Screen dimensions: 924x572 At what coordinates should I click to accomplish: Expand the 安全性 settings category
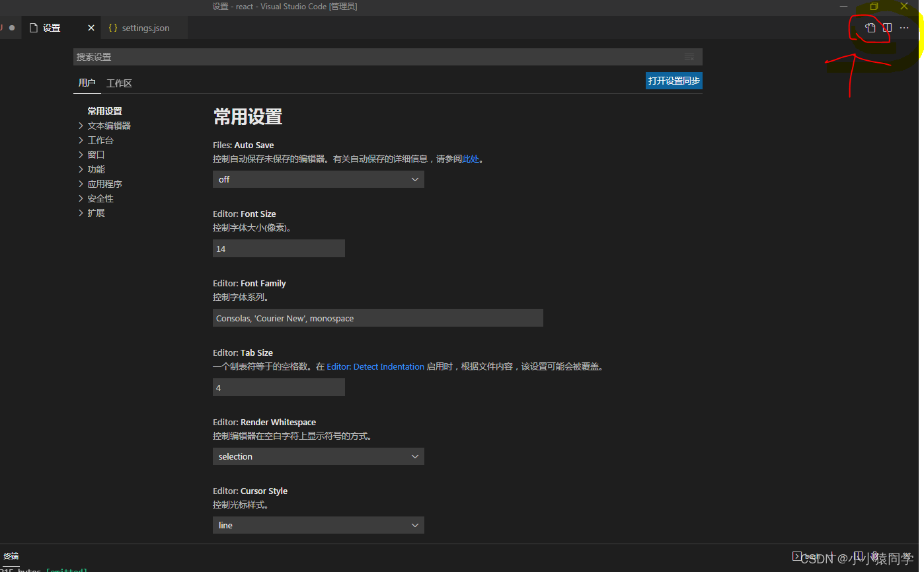(x=100, y=198)
